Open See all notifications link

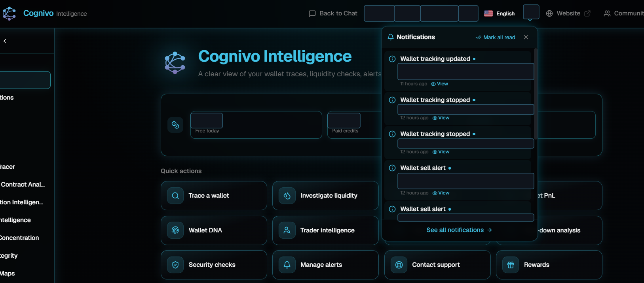459,230
